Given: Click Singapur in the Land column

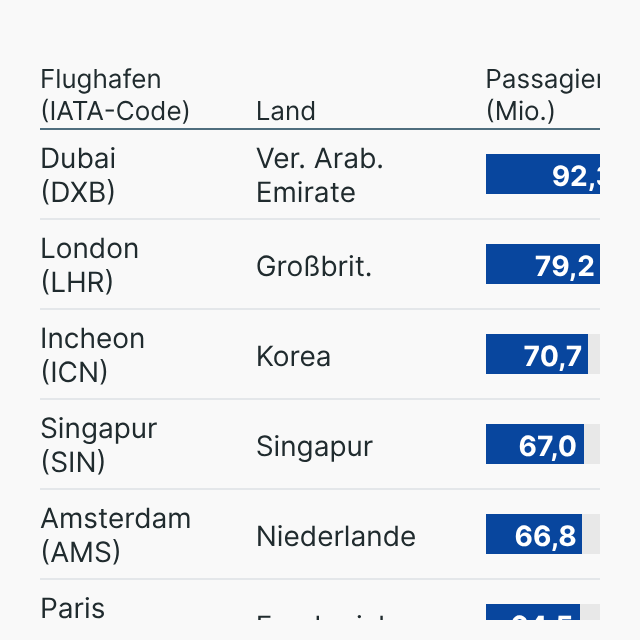Looking at the screenshot, I should click(x=314, y=446).
